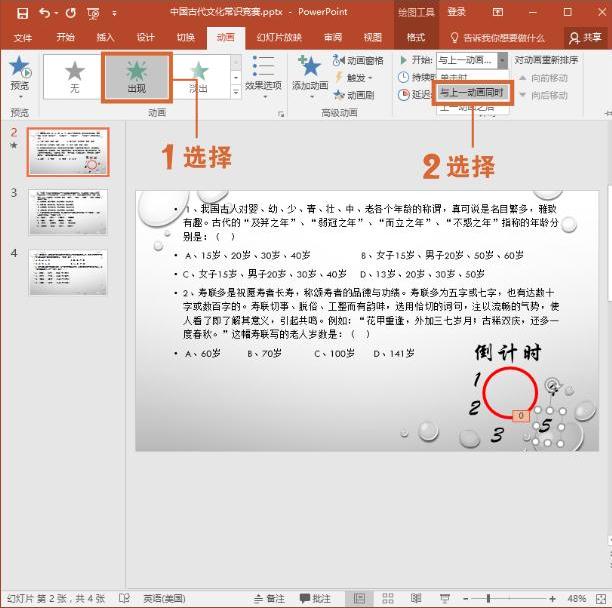The width and height of the screenshot is (612, 608).
Task: Click 向前移动 move earlier
Action: (x=543, y=78)
